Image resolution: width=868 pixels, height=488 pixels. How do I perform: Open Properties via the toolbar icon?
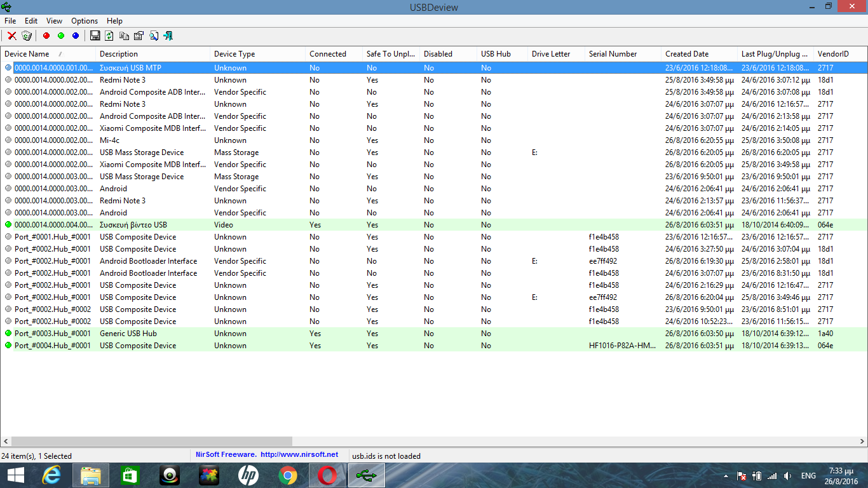[139, 36]
